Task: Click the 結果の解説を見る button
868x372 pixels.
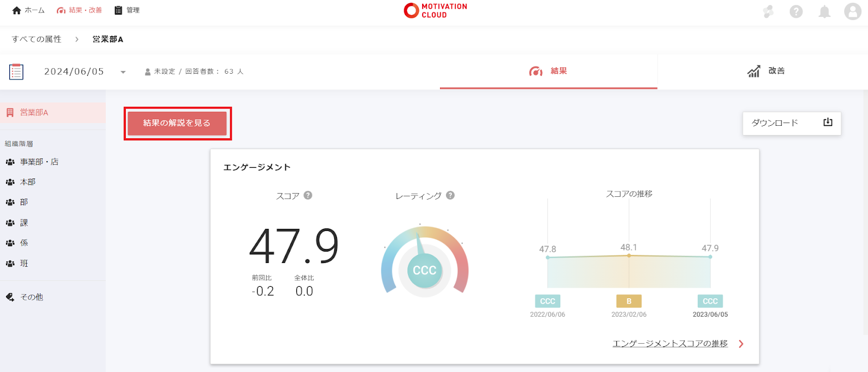Action: [177, 123]
